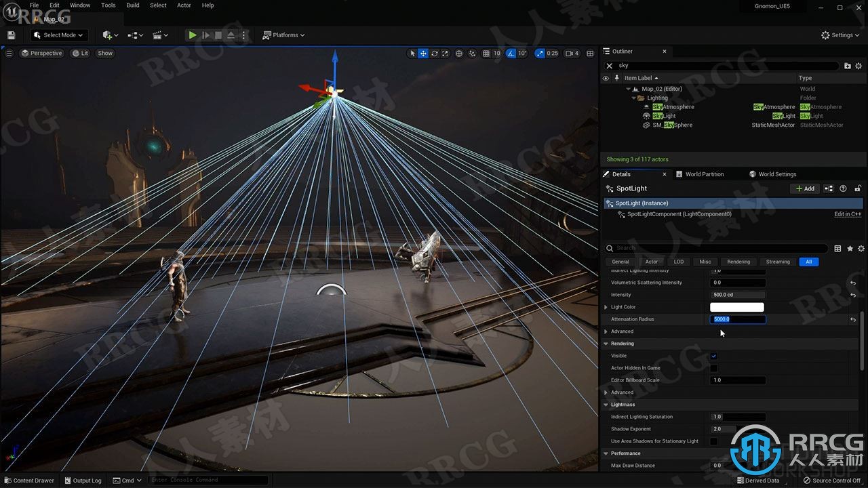Click the Add component button

point(805,188)
